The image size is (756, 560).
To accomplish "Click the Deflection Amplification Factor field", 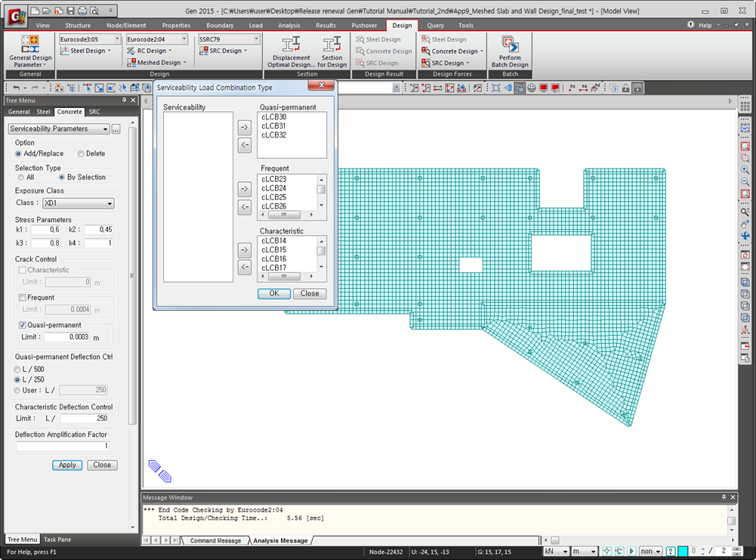I will [x=63, y=446].
